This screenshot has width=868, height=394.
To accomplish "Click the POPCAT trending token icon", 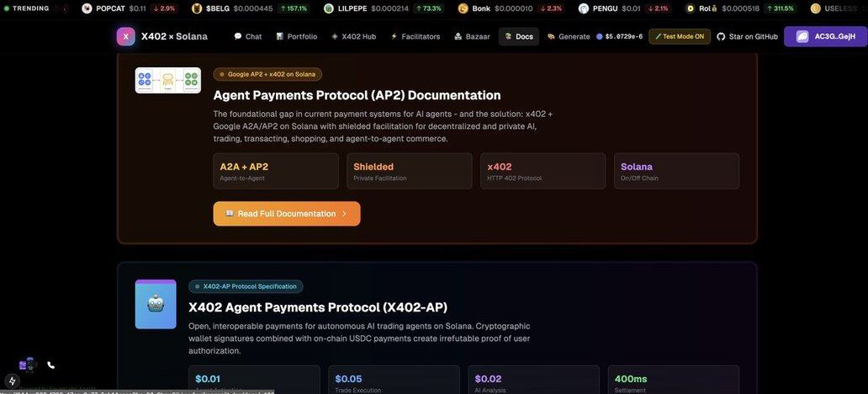I will coord(87,8).
